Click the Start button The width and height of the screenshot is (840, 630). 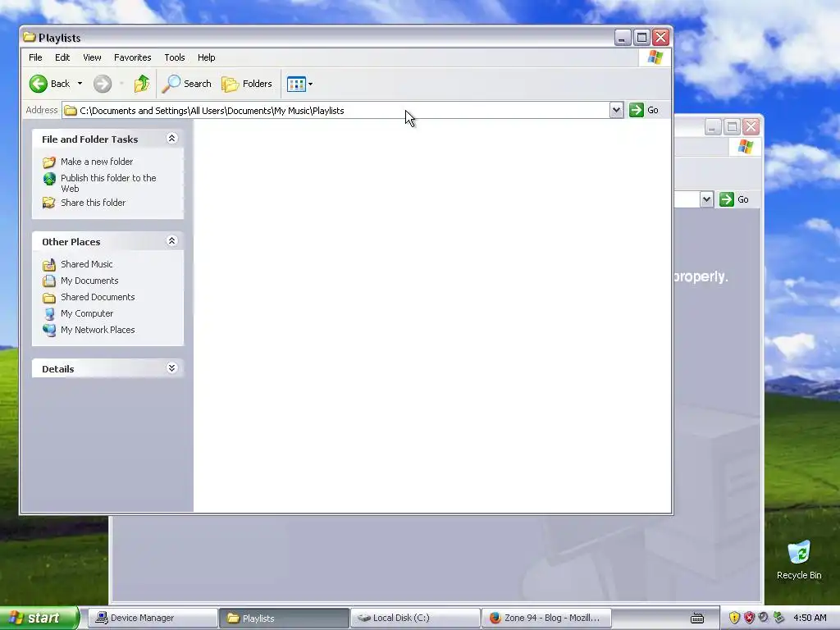tap(39, 618)
